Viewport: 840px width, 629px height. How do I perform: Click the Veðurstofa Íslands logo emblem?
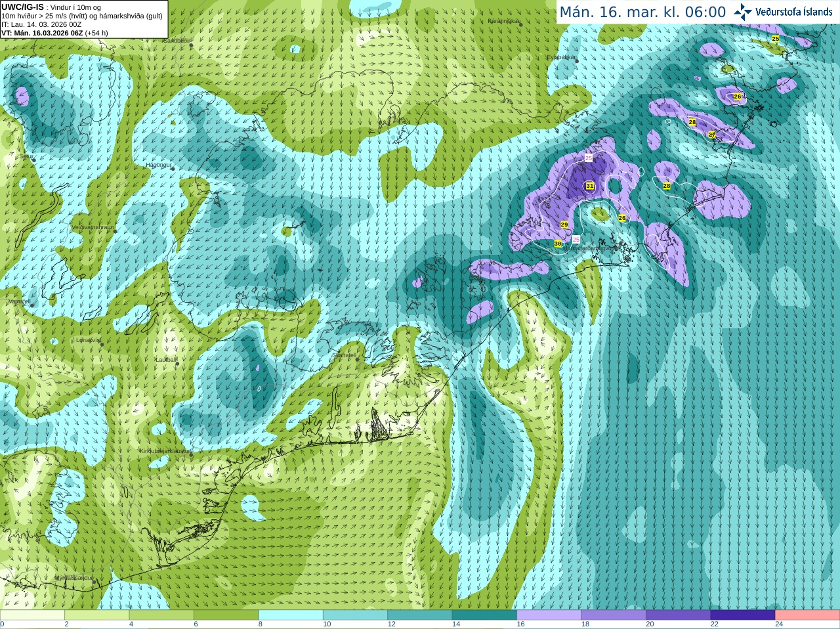(x=743, y=11)
